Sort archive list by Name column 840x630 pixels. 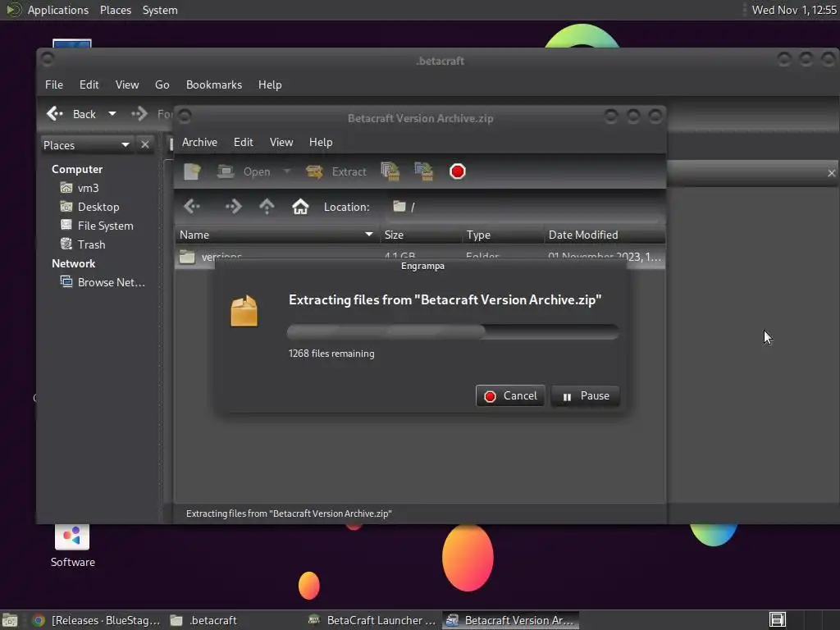pyautogui.click(x=277, y=235)
